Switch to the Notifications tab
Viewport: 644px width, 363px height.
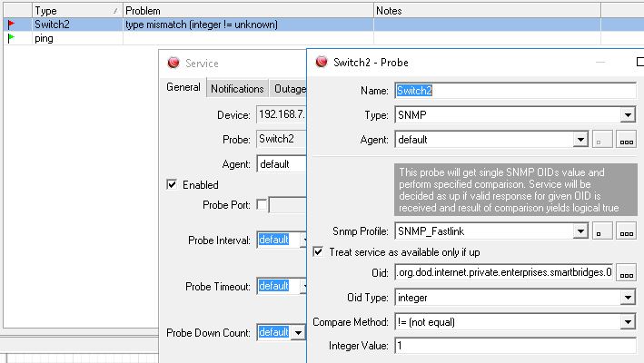pyautogui.click(x=237, y=89)
